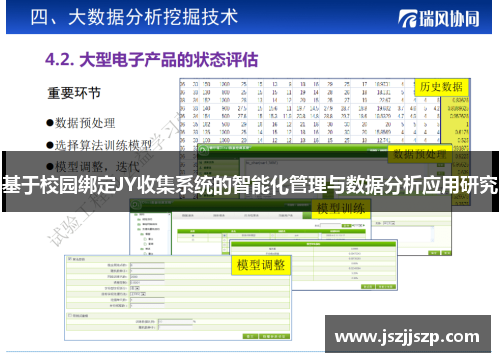This screenshot has width=500, height=362.
Task: Open the shorter dropdown in the model adjustment form
Action: pos(135,288)
